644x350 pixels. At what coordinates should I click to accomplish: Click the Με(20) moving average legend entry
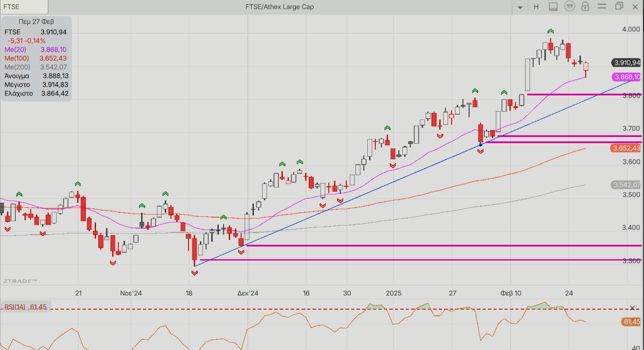(x=36, y=49)
